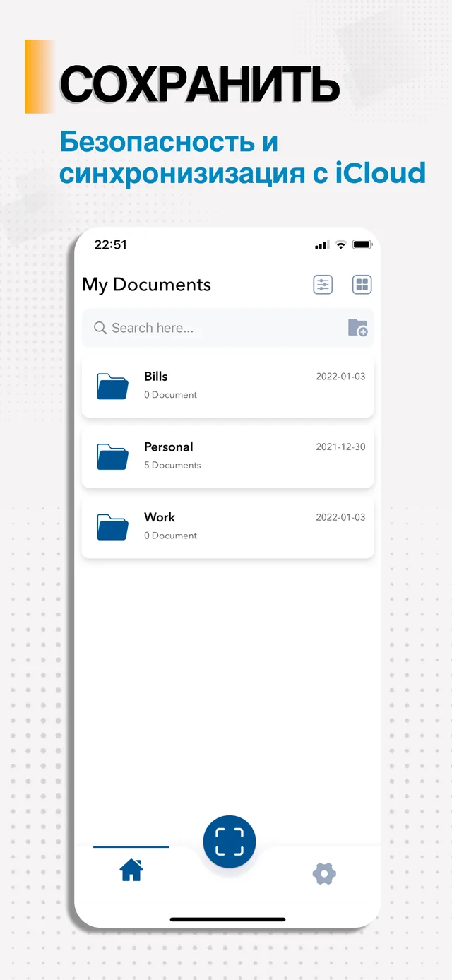Click the Bills date 2022-01-03
The height and width of the screenshot is (980, 452).
click(x=340, y=377)
